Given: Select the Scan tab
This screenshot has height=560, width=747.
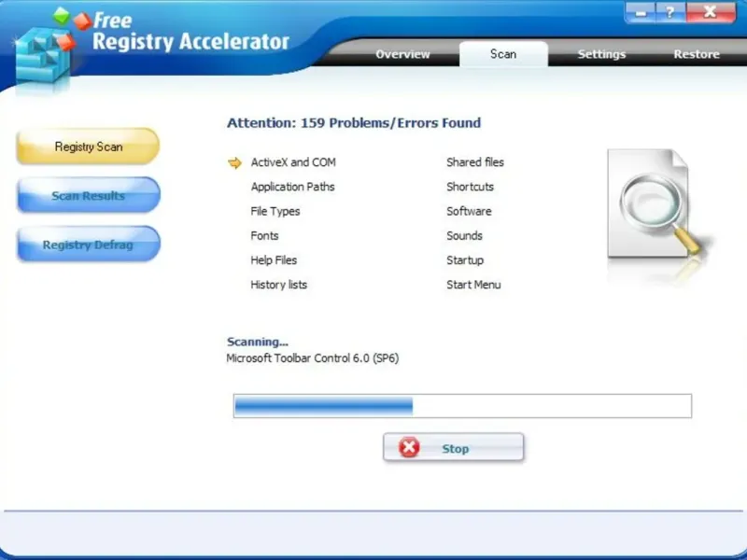Looking at the screenshot, I should point(503,54).
